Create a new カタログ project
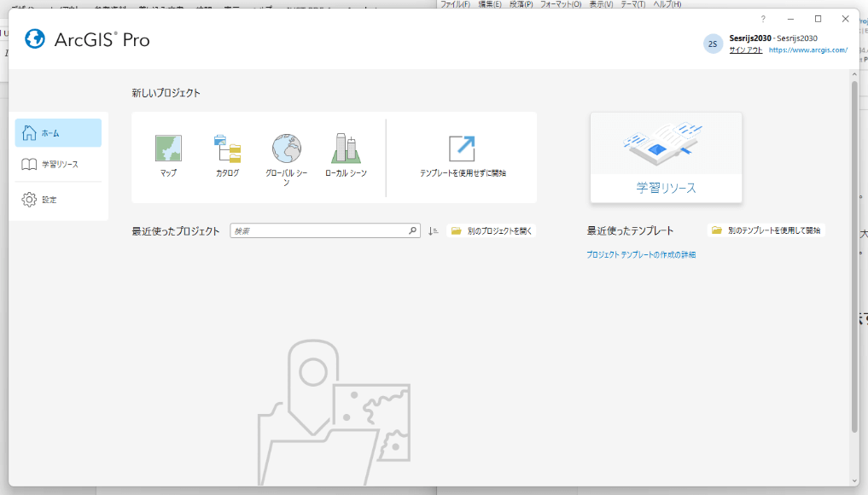Viewport: 868px width, 495px height. (x=228, y=155)
